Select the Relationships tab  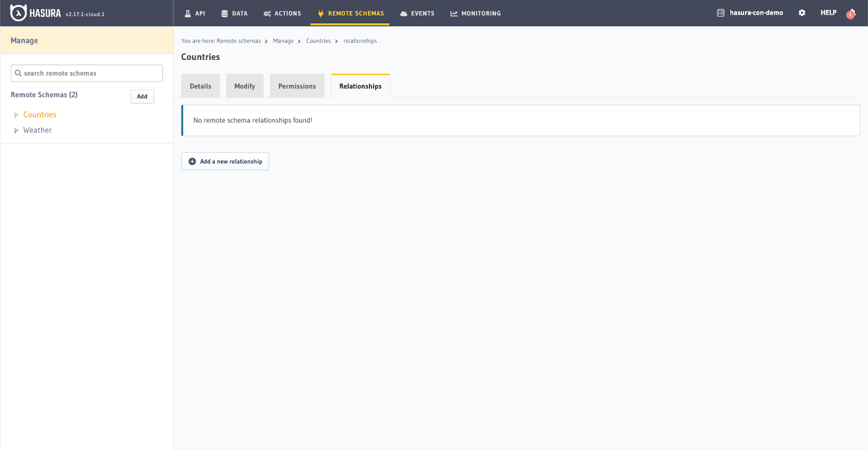click(x=360, y=86)
